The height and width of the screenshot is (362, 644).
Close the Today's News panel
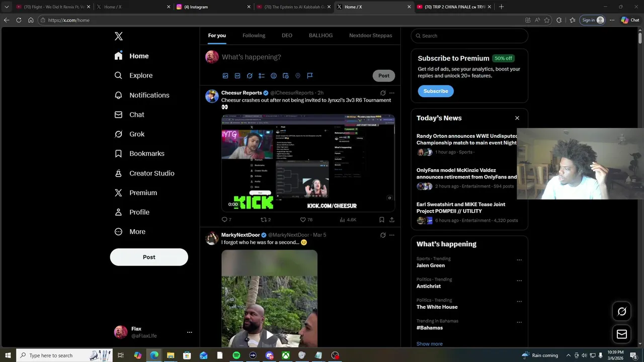517,118
